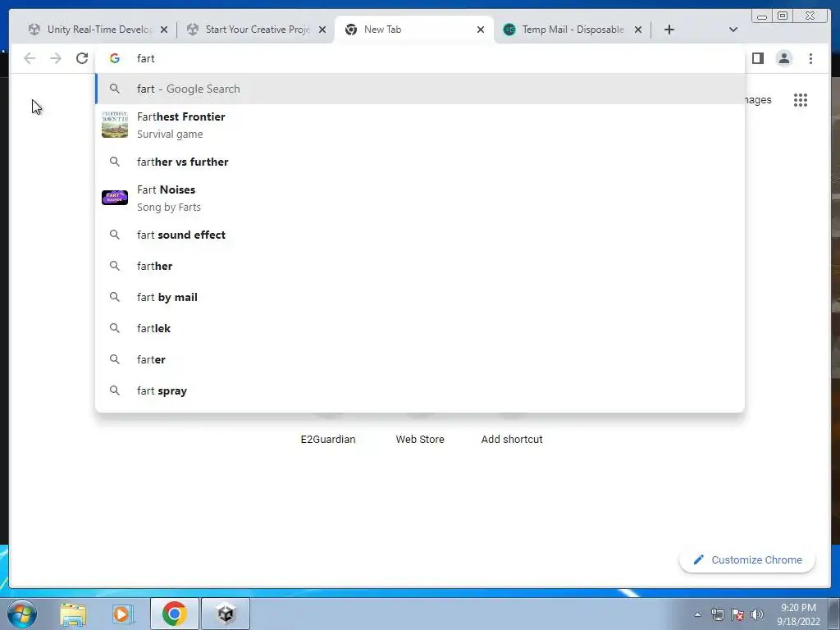This screenshot has width=840, height=630.
Task: Choose 'fart by mail' suggestion
Action: pos(420,297)
